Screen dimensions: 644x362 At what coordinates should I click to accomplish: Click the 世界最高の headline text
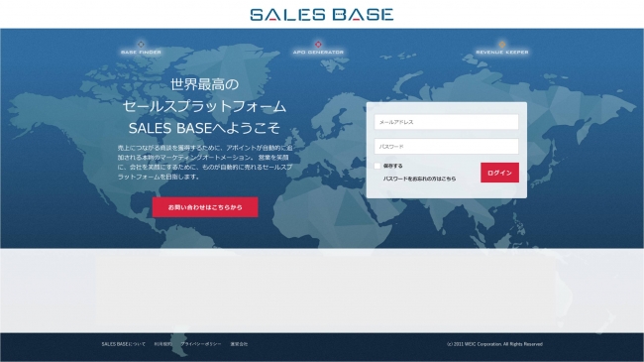click(204, 84)
